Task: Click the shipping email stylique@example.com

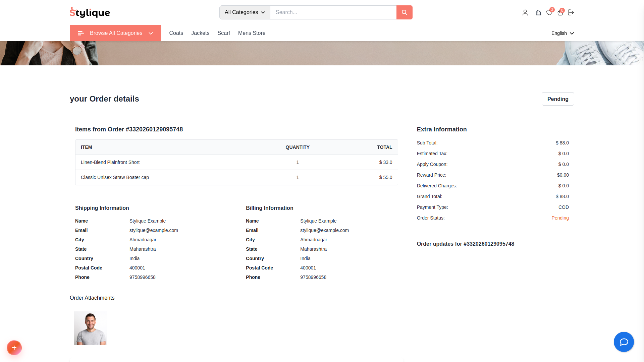Action: click(x=154, y=230)
